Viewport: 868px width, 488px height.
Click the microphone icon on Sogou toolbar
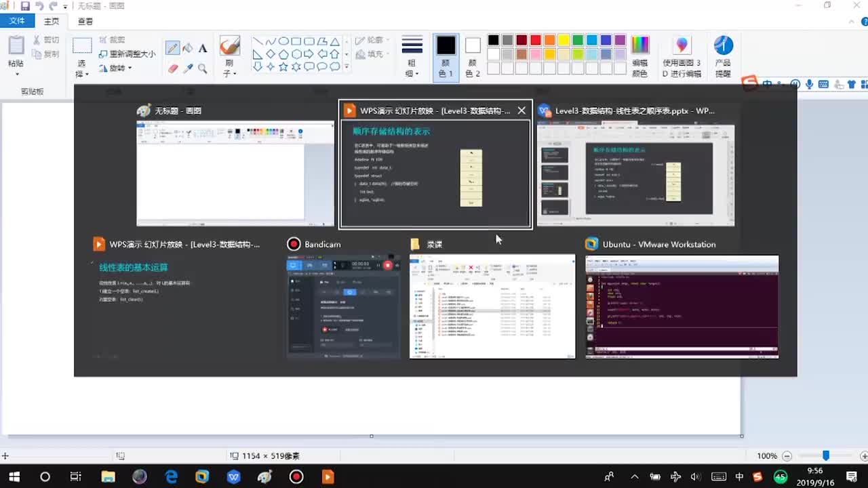(x=809, y=85)
